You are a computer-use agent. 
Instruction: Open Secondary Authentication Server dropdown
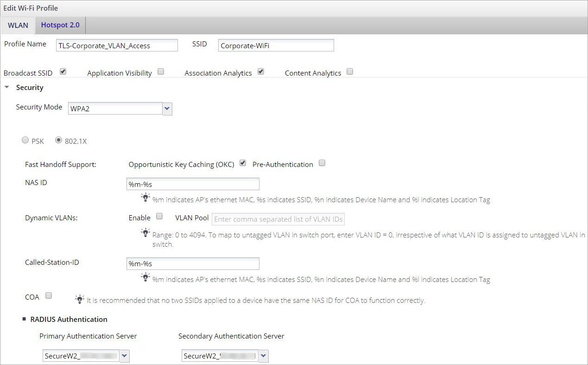coord(264,356)
